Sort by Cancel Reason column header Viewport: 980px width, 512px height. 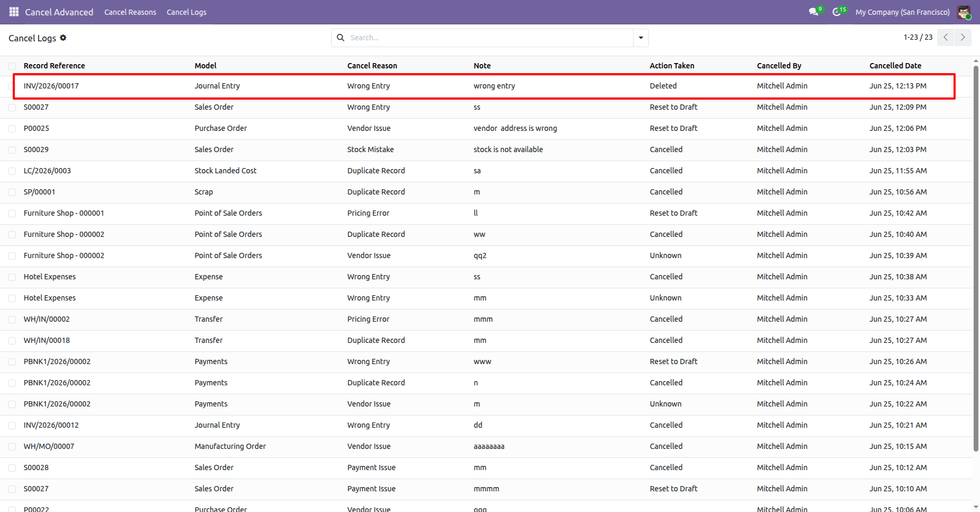[x=372, y=66]
